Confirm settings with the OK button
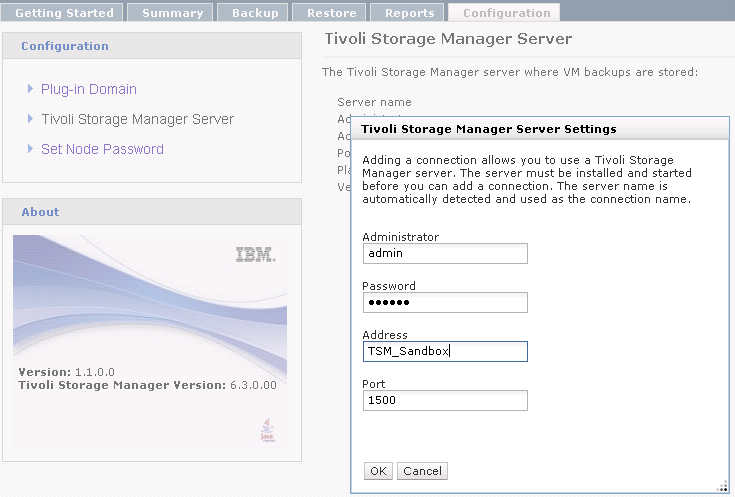735x497 pixels. coord(377,471)
